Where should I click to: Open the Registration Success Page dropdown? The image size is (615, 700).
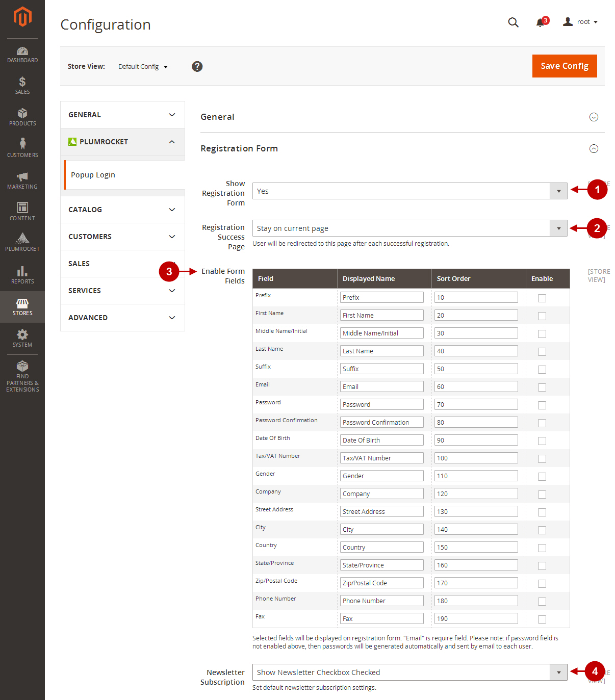tap(409, 228)
